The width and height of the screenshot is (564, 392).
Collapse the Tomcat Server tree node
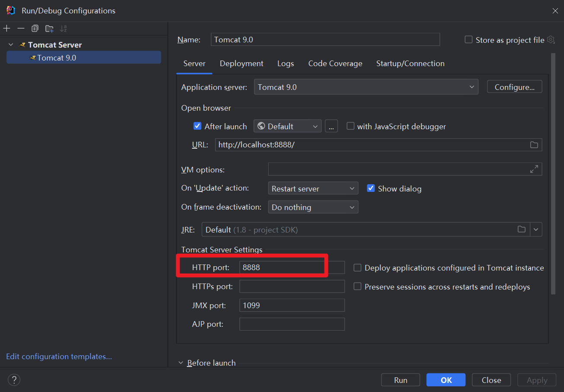tap(11, 45)
